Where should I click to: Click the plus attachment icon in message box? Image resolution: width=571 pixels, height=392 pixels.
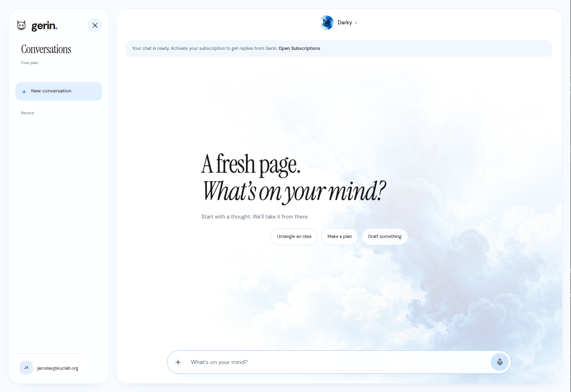[x=178, y=362]
